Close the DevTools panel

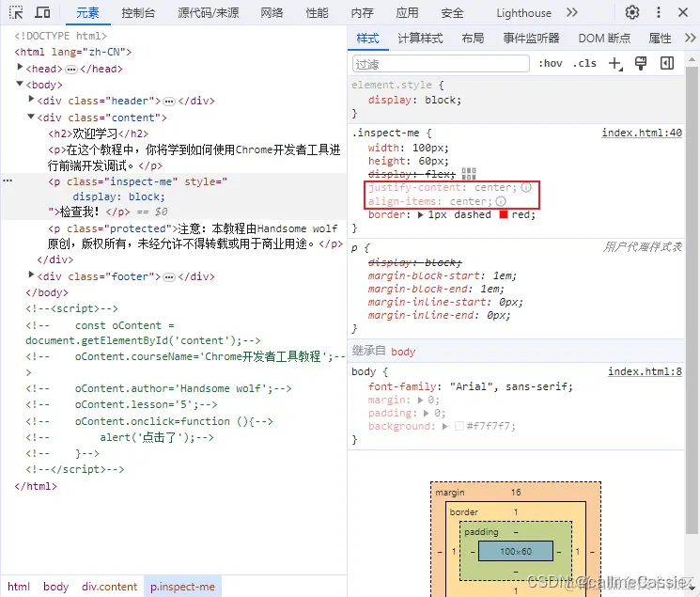click(683, 12)
